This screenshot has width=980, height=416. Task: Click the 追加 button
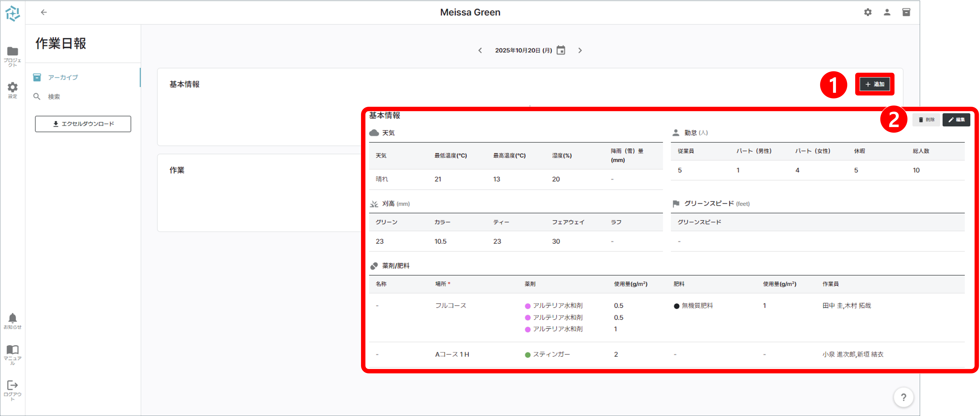tap(875, 84)
